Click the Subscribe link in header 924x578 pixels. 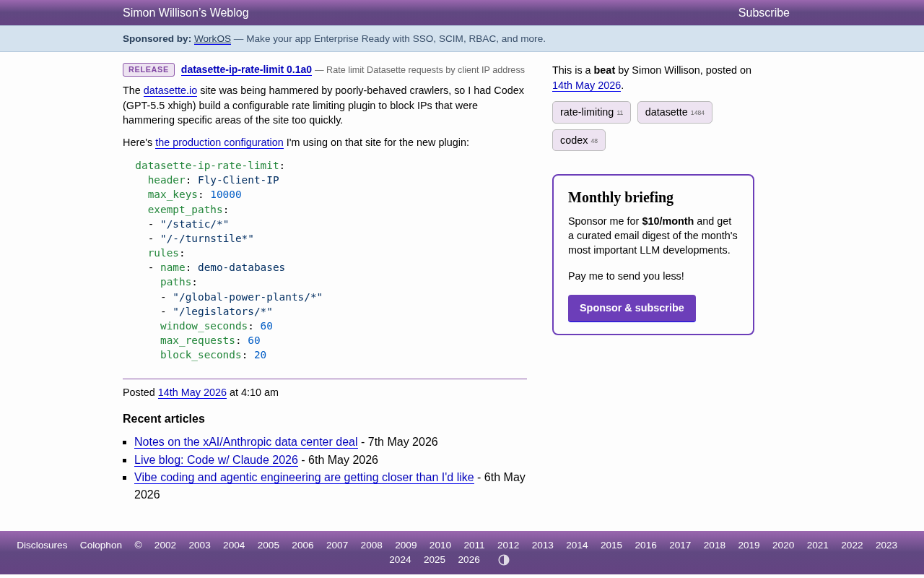764,12
